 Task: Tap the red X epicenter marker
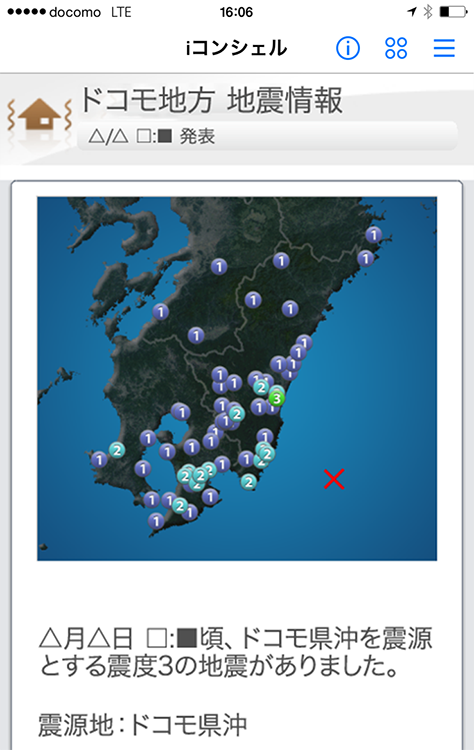[x=334, y=479]
